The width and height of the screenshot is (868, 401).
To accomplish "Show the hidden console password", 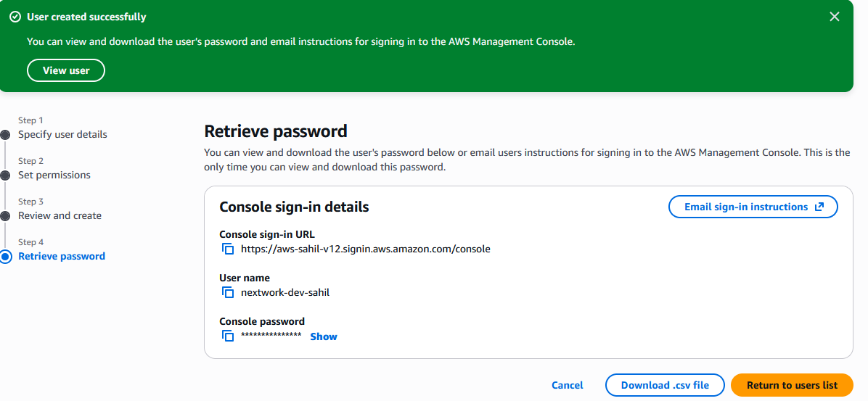I will point(324,336).
